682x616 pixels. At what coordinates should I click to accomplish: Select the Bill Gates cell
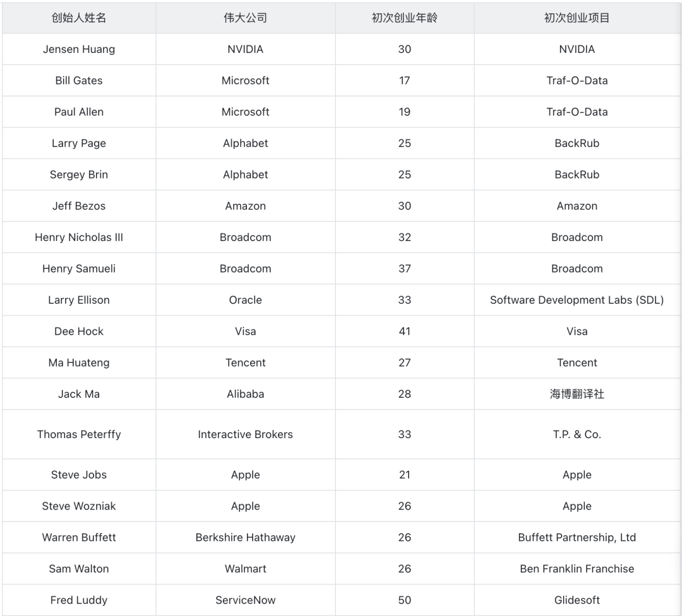pos(79,80)
